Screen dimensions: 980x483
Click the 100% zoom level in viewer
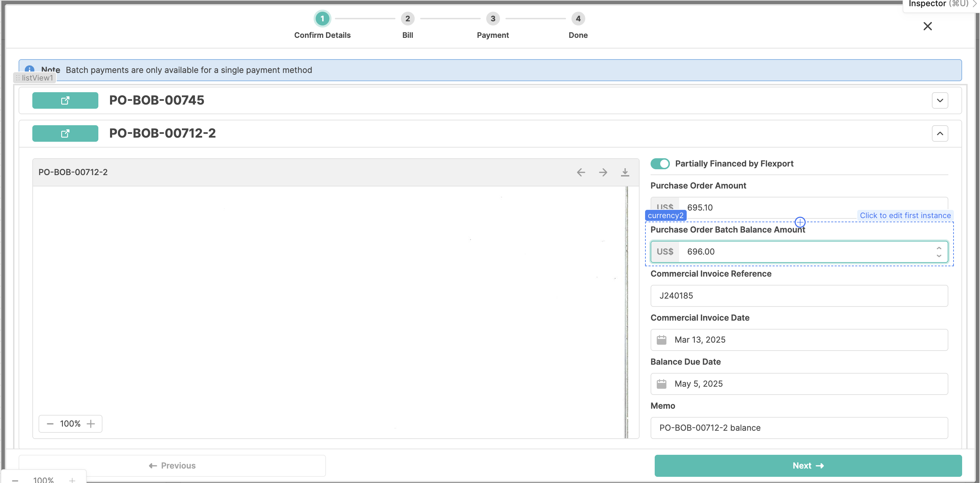[70, 423]
